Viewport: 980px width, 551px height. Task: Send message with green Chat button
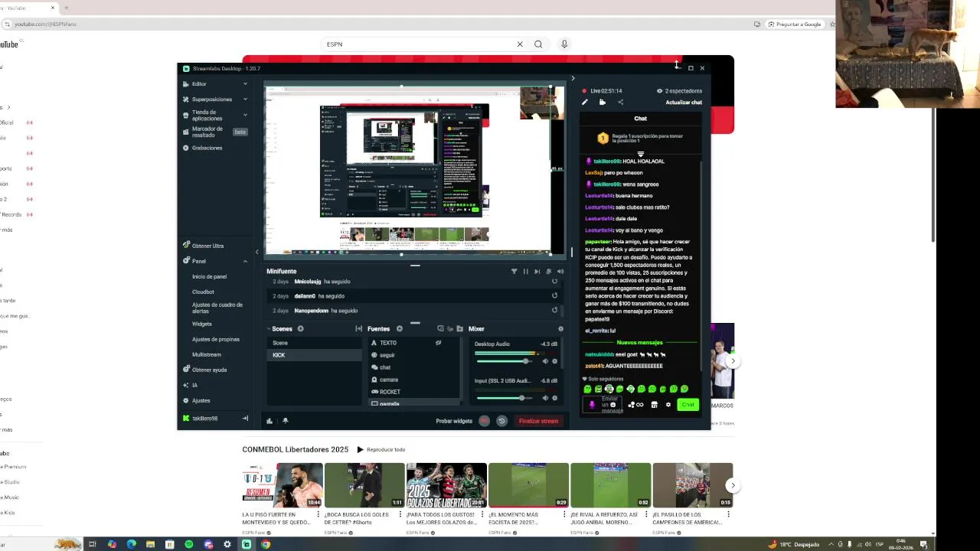pyautogui.click(x=688, y=405)
